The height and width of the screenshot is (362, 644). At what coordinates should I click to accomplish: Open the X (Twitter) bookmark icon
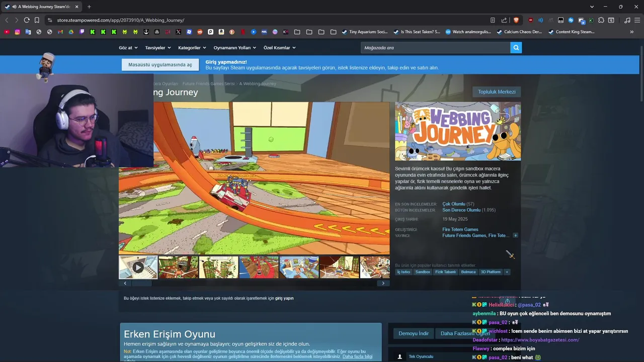pos(178,32)
